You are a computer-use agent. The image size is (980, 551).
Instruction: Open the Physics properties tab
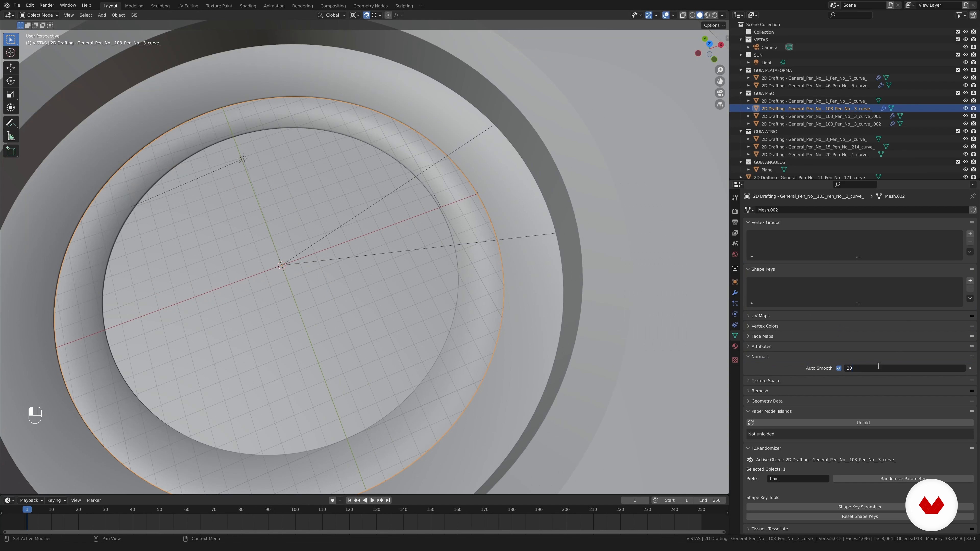point(735,314)
